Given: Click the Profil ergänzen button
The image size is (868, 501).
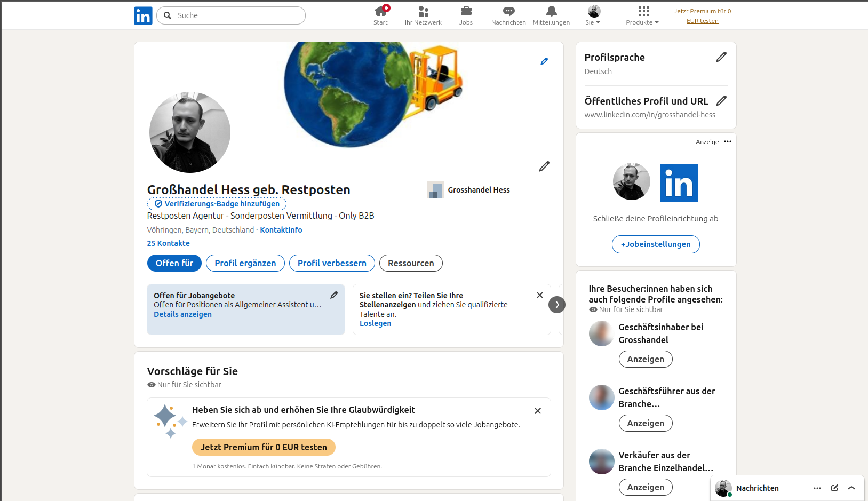Looking at the screenshot, I should pyautogui.click(x=245, y=263).
